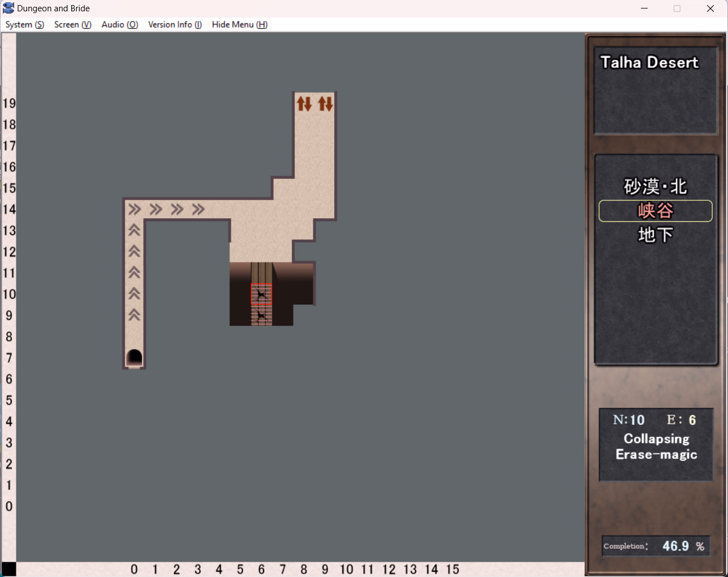Click the right up-down stairs icon
Viewport: 728px width, 577px height.
pos(325,104)
